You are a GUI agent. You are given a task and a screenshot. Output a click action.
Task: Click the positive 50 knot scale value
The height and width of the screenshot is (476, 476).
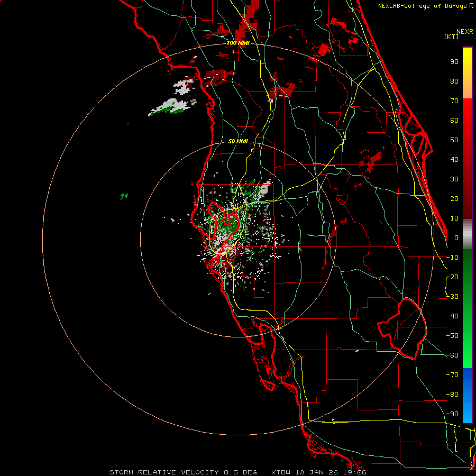click(454, 140)
